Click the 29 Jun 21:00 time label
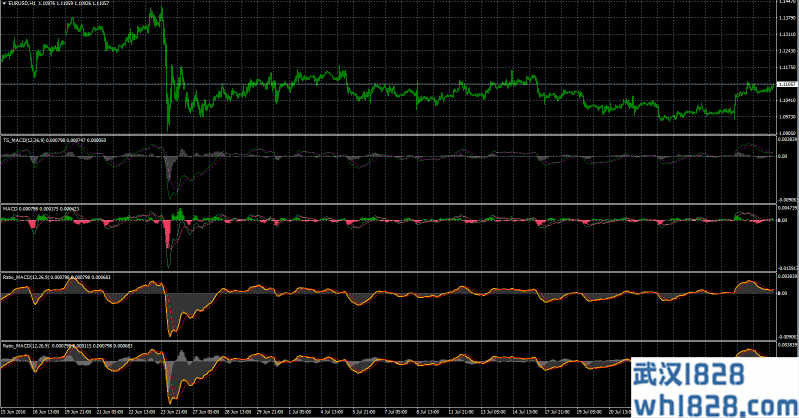 click(270, 412)
